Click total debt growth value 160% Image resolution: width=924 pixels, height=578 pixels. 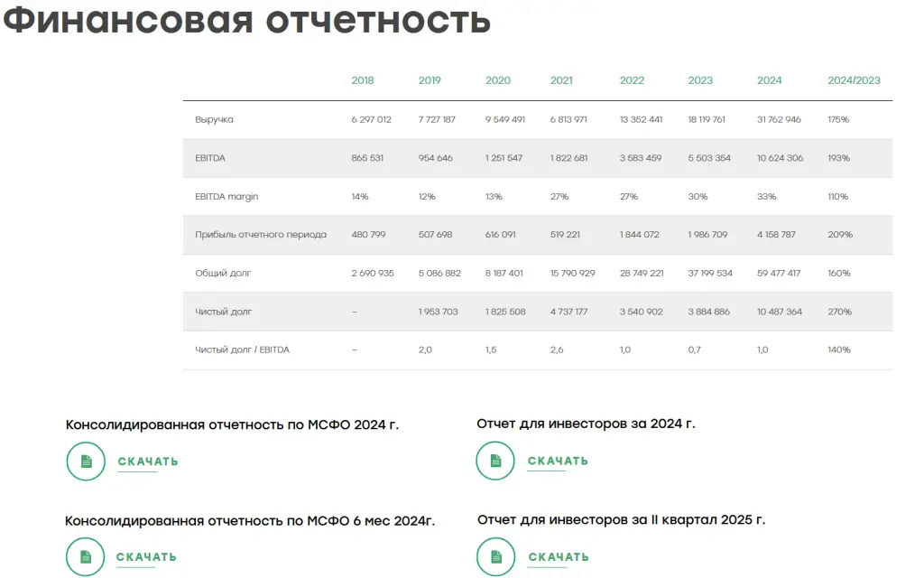[x=839, y=273]
